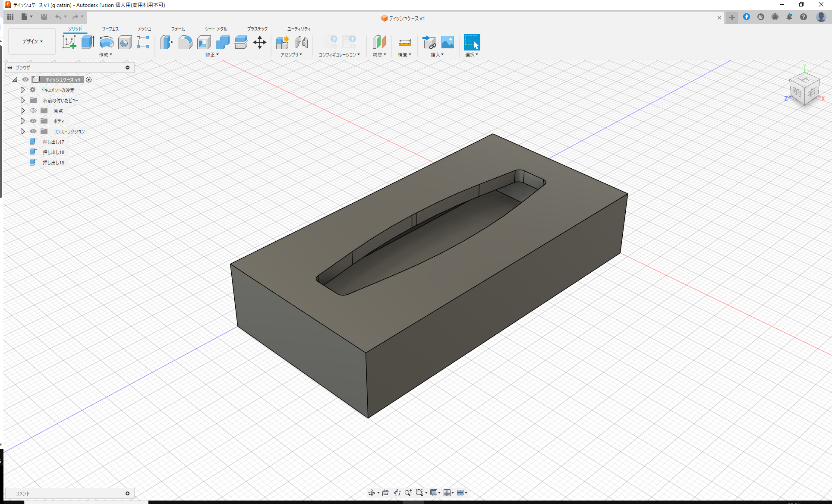
Task: Switch to the サーフェス tab
Action: pos(110,28)
